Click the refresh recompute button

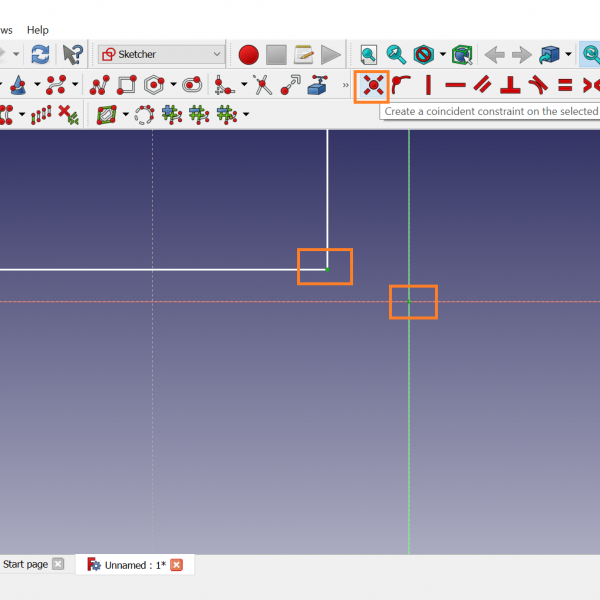coord(40,54)
